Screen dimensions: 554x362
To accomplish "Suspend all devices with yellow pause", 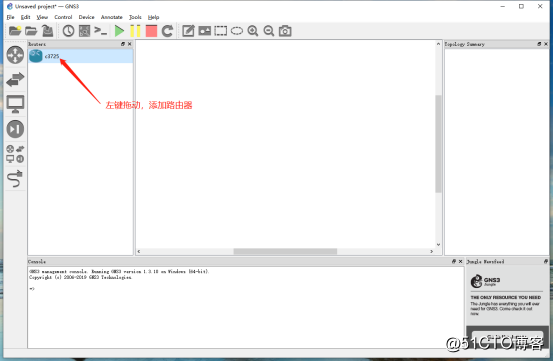I will 135,31.
